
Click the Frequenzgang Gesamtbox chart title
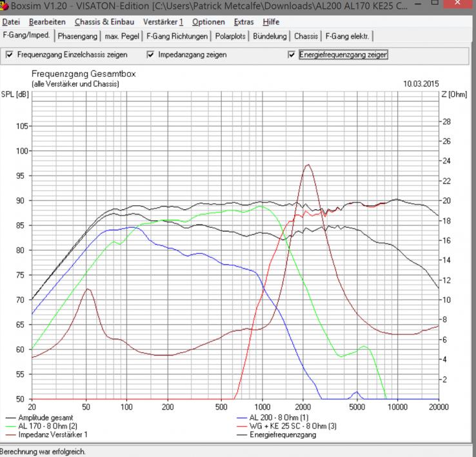[83, 74]
